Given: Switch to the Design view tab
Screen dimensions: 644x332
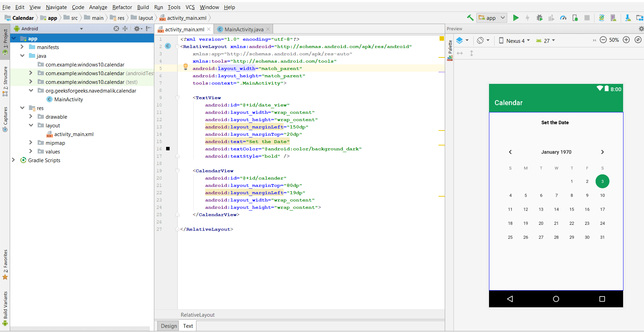Looking at the screenshot, I should coord(169,326).
